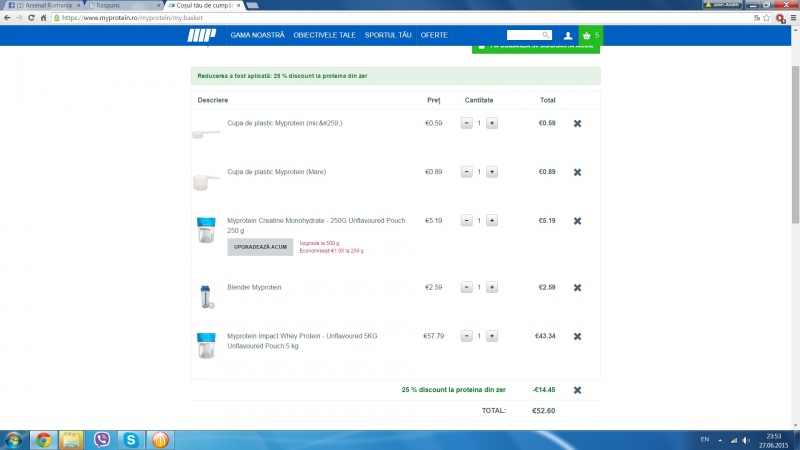The width and height of the screenshot is (800, 450).
Task: Remove Blender Myprotein from the basket
Action: click(x=577, y=288)
